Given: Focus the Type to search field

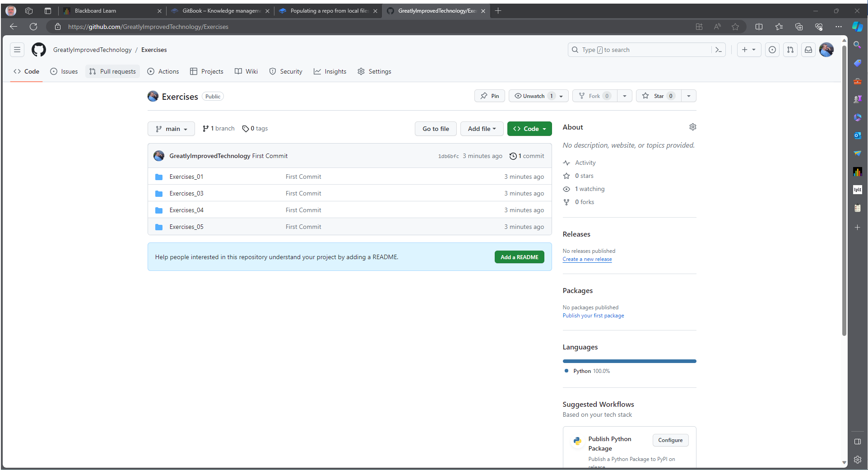Looking at the screenshot, I should click(x=641, y=50).
